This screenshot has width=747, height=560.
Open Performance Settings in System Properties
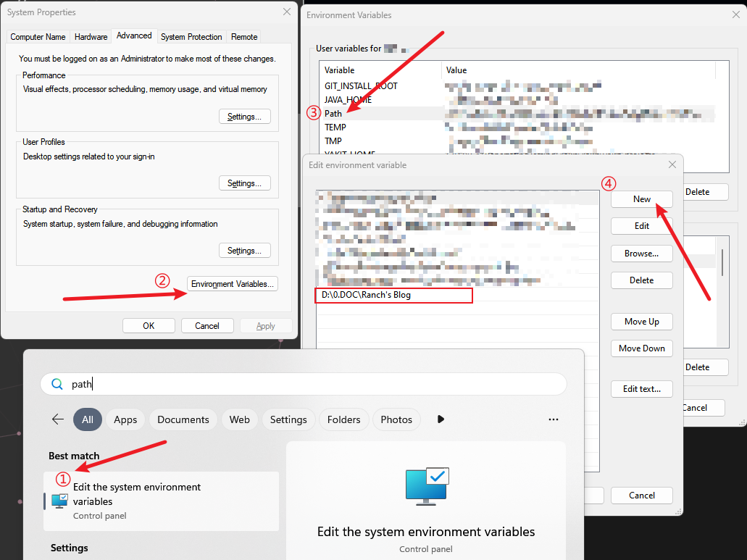point(244,117)
